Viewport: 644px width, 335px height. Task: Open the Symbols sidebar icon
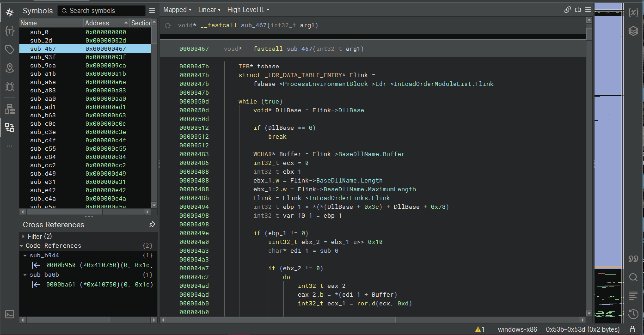coord(10,12)
